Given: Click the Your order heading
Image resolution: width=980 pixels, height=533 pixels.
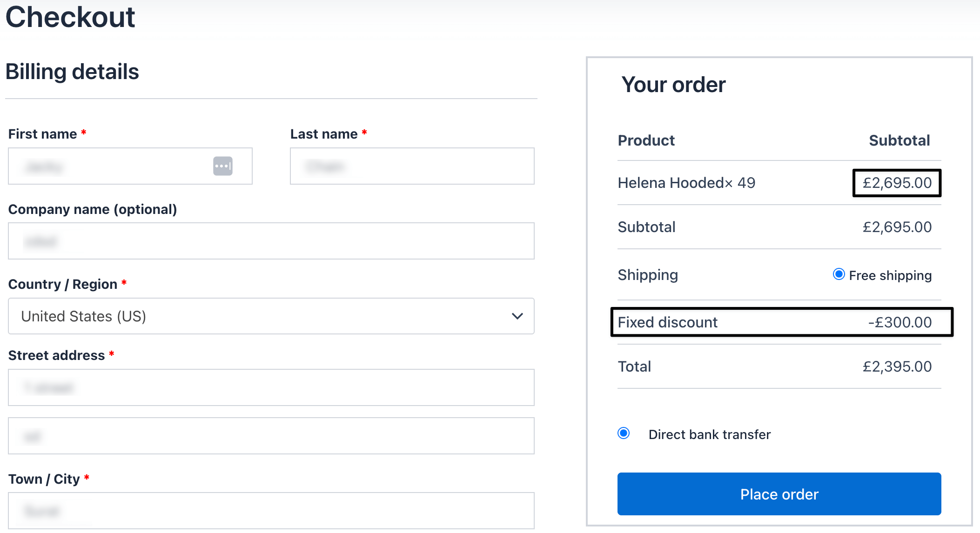Looking at the screenshot, I should [x=674, y=84].
